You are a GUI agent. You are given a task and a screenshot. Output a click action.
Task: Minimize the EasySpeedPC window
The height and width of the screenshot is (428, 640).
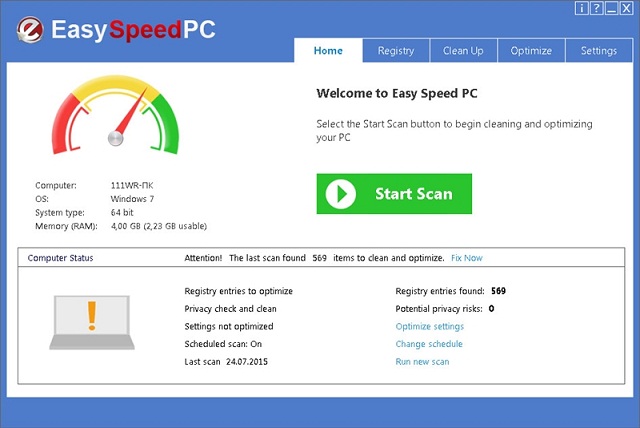pyautogui.click(x=611, y=8)
